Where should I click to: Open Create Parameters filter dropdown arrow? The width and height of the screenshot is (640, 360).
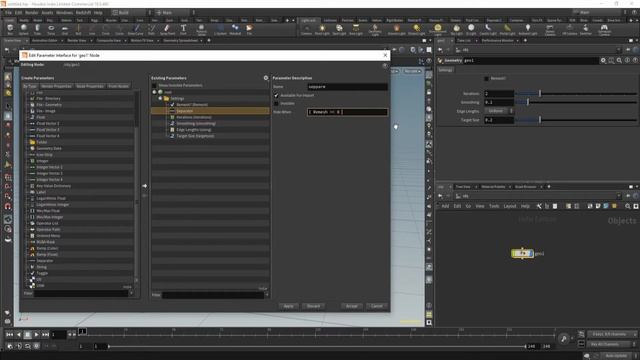pyautogui.click(x=131, y=293)
